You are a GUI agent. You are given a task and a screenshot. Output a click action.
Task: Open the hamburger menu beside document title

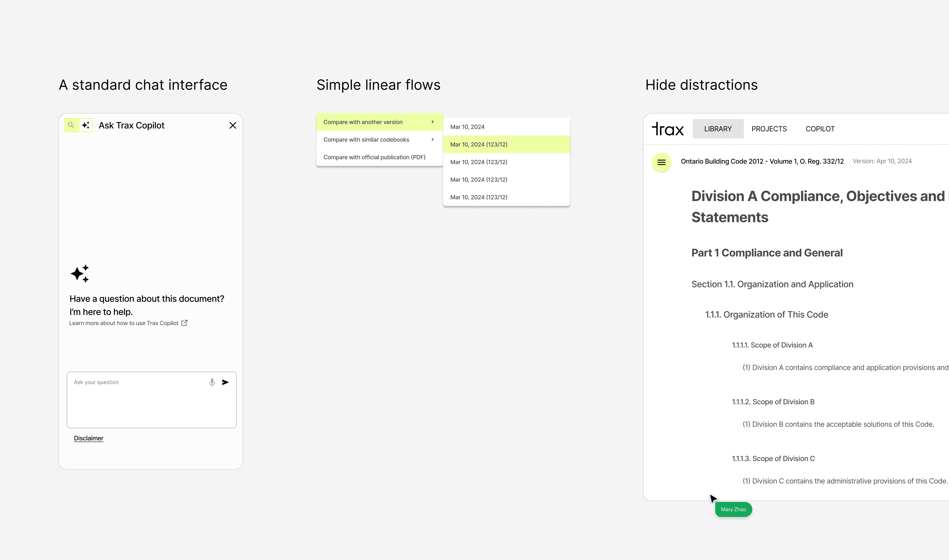(661, 162)
